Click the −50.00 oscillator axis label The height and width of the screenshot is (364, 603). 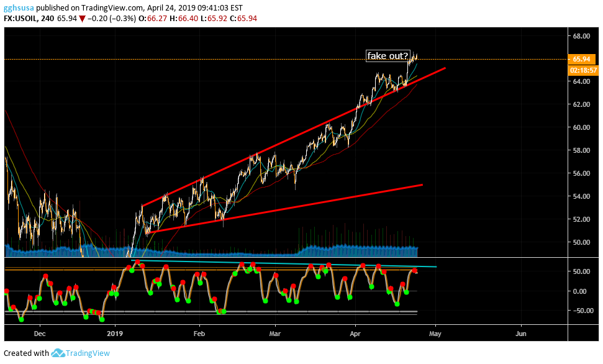tap(583, 311)
